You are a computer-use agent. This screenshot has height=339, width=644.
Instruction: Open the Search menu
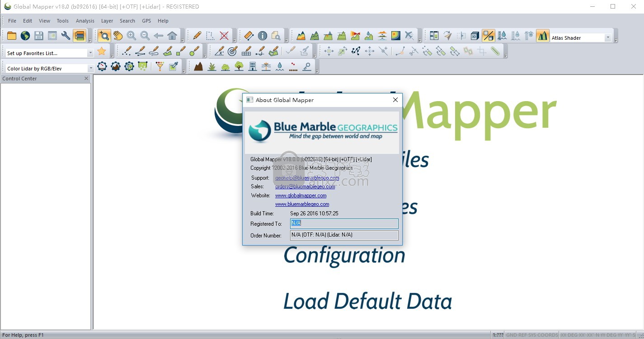pos(127,21)
